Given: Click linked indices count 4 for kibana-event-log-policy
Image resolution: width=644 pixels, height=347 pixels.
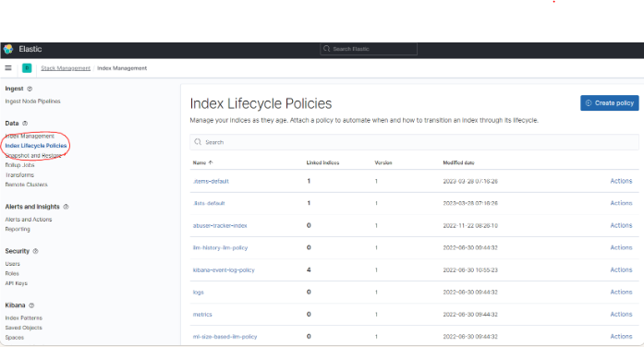Looking at the screenshot, I should point(309,269).
